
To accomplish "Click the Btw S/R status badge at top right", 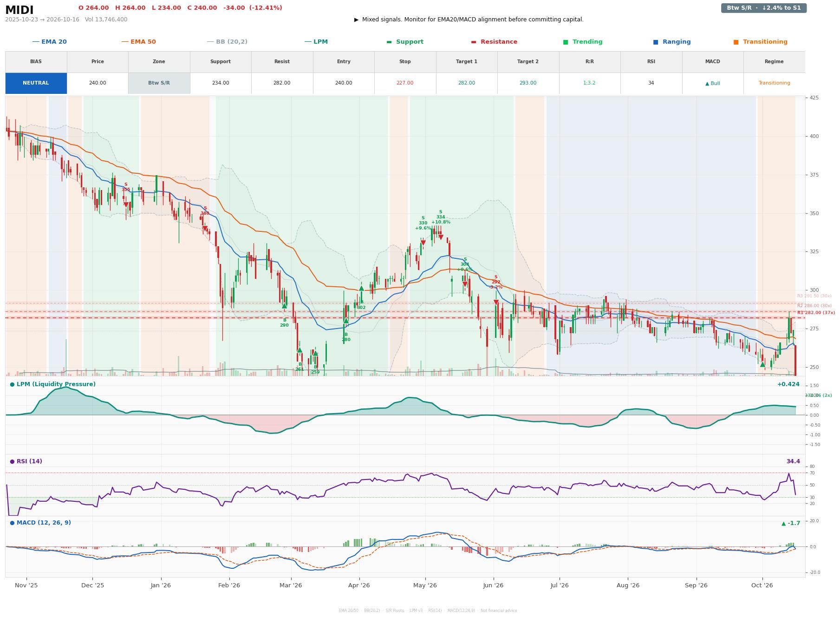I will (763, 8).
